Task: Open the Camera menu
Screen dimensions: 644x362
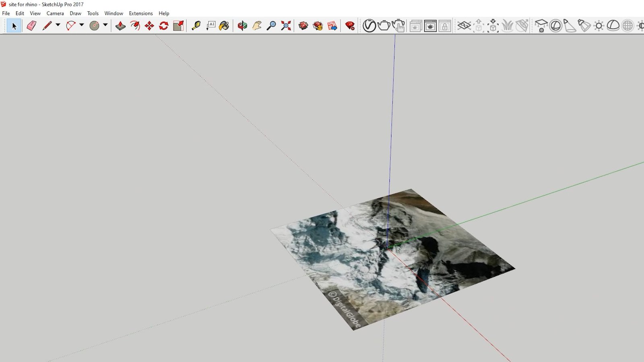Action: pos(55,13)
